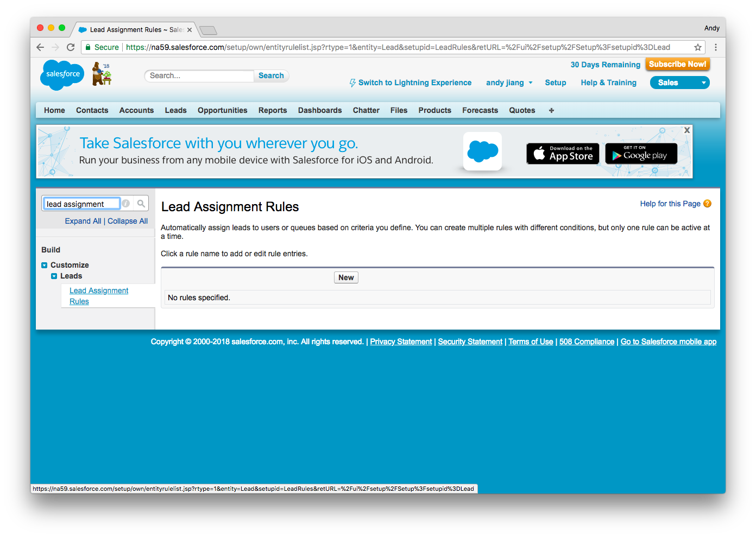This screenshot has width=756, height=537.
Task: Reload the page with the browser refresh icon
Action: click(x=71, y=47)
